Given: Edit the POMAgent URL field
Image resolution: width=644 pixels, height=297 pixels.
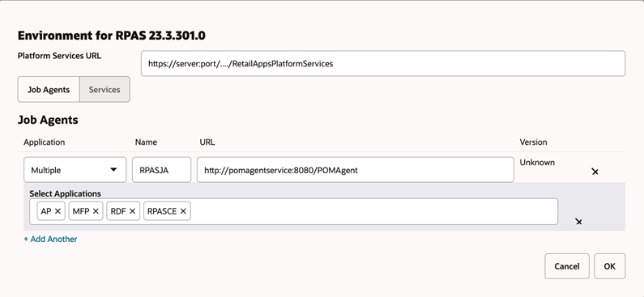Looking at the screenshot, I should pos(356,170).
